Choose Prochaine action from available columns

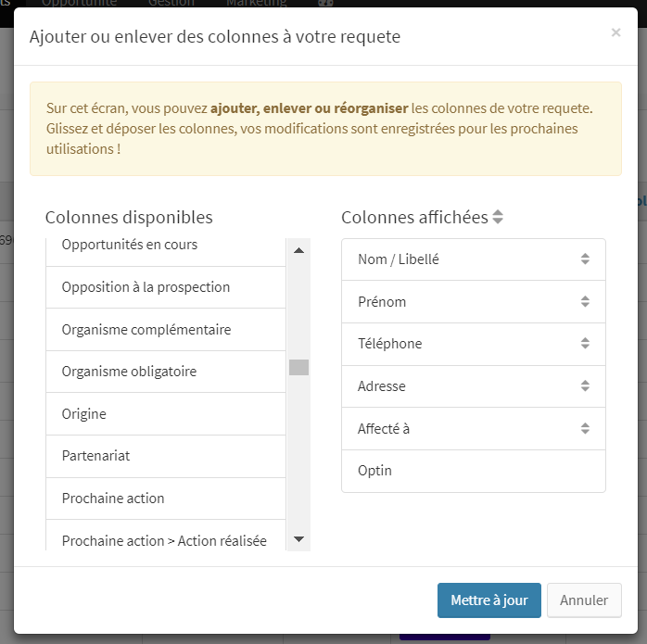click(166, 499)
